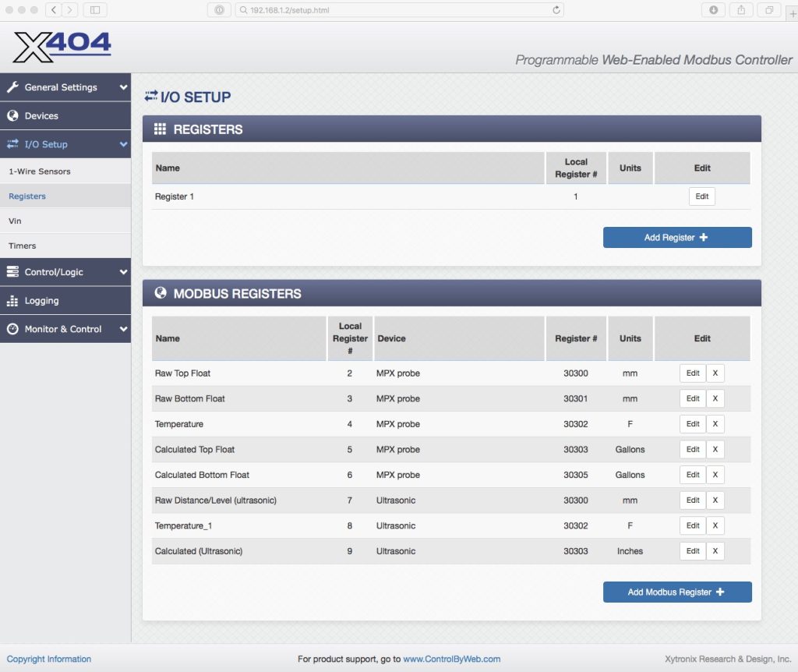Click the browser back arrow
This screenshot has height=672, width=798.
pyautogui.click(x=54, y=10)
